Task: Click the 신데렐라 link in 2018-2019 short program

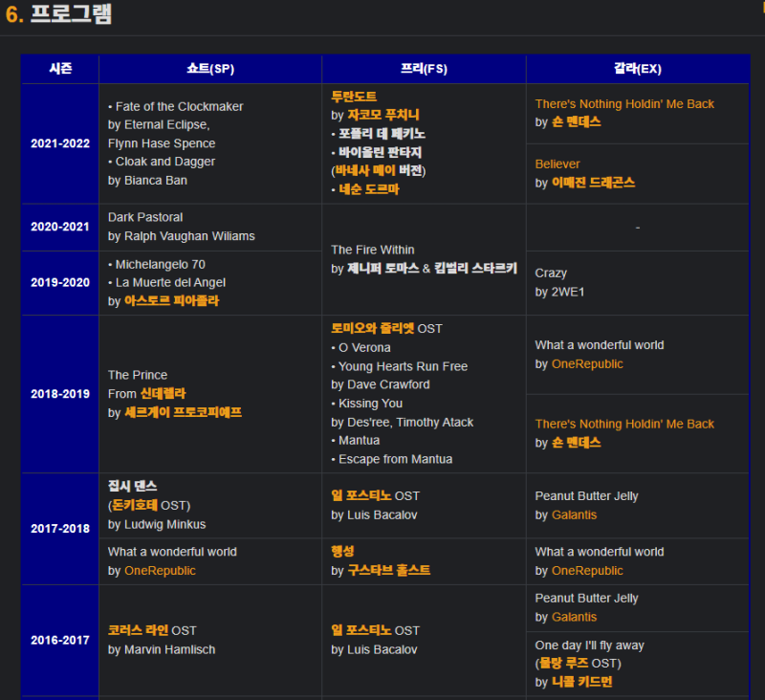Action: (x=163, y=393)
